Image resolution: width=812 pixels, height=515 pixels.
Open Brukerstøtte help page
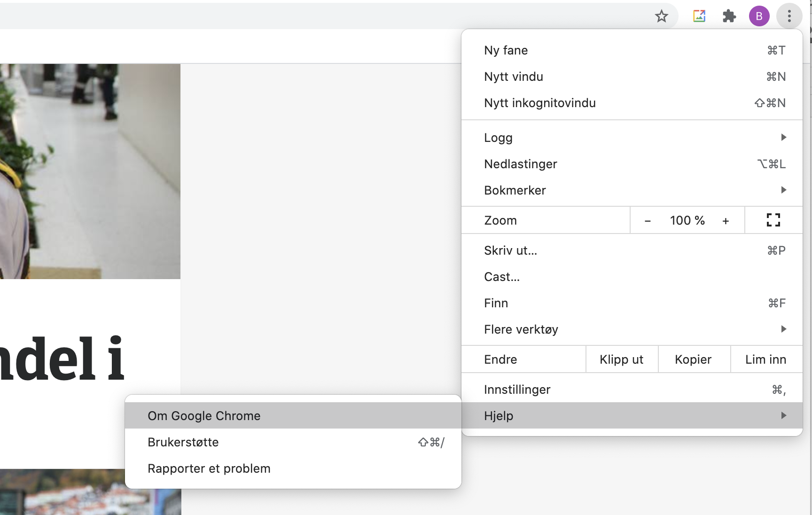point(183,442)
